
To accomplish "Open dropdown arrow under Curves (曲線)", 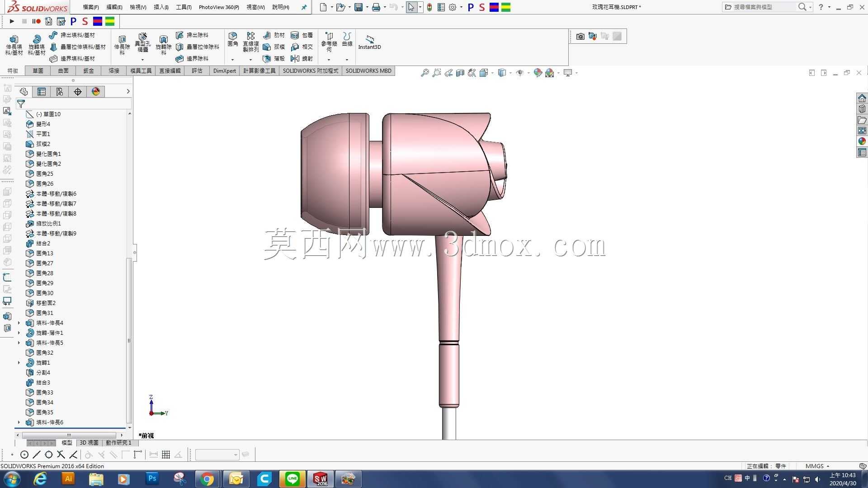I will pos(347,60).
